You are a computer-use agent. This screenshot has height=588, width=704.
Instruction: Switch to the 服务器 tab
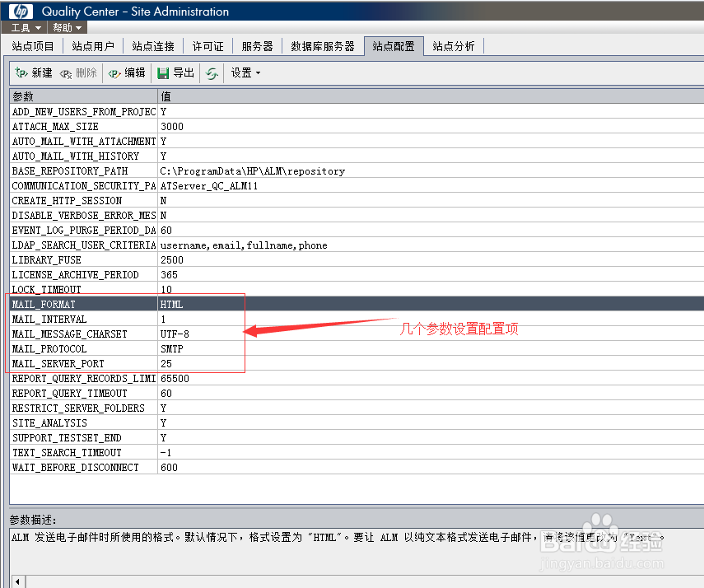pos(257,46)
